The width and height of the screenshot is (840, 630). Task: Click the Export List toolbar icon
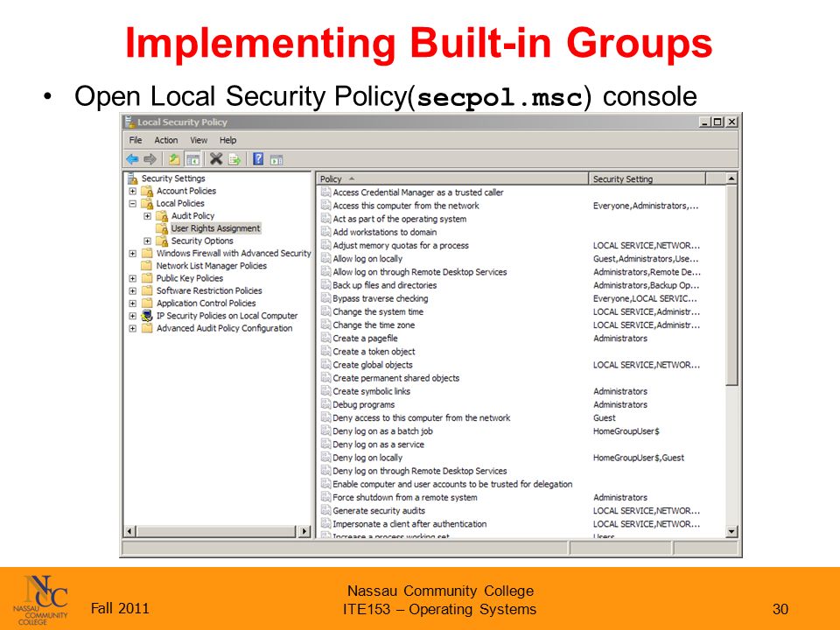pyautogui.click(x=234, y=159)
